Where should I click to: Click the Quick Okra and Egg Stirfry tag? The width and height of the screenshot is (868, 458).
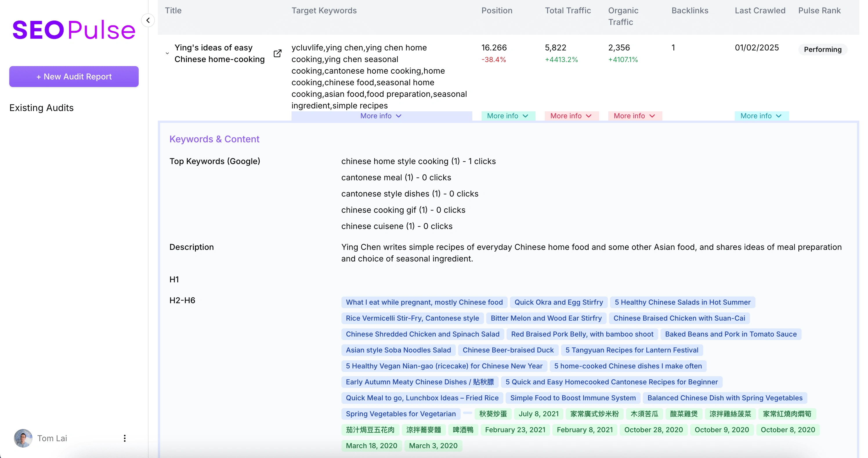(558, 302)
